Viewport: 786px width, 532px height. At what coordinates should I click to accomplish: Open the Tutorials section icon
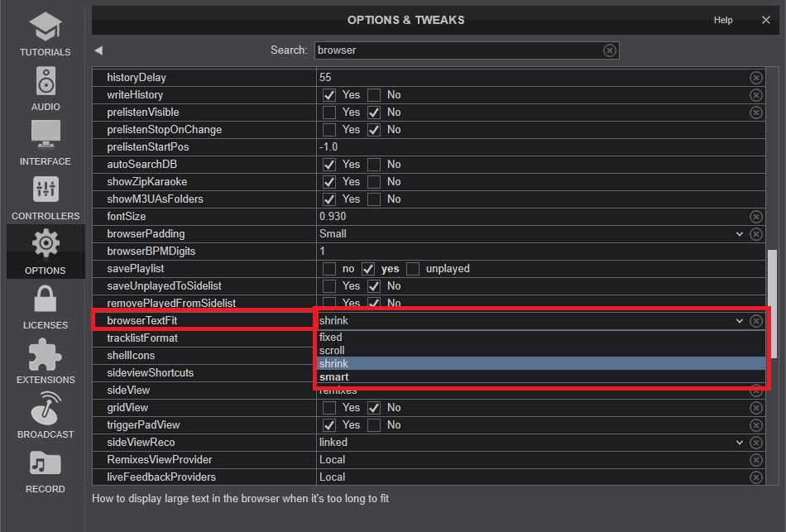(45, 27)
